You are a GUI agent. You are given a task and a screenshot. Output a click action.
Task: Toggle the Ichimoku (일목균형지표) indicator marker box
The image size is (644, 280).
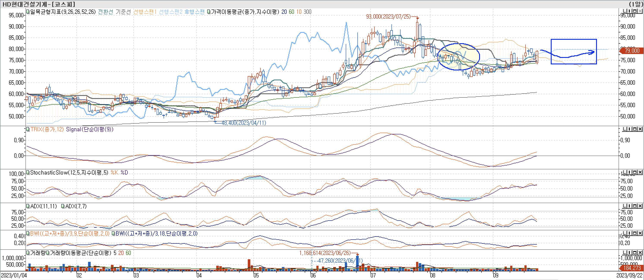point(28,12)
